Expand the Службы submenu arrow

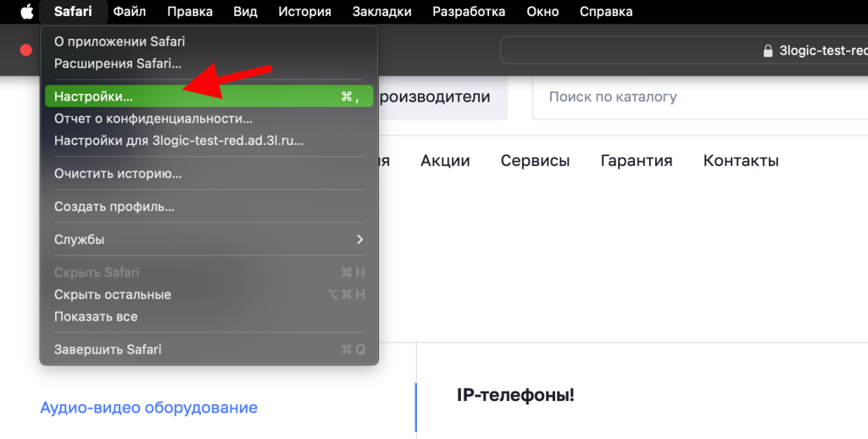pyautogui.click(x=359, y=240)
